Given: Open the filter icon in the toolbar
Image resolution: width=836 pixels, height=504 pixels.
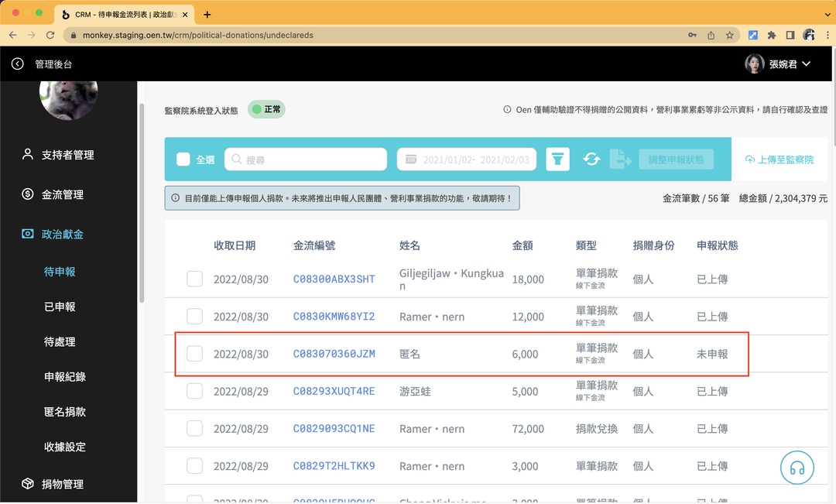Looking at the screenshot, I should pyautogui.click(x=557, y=159).
